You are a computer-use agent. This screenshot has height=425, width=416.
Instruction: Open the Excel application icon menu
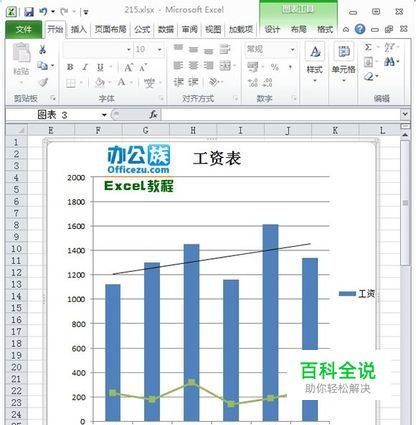pyautogui.click(x=12, y=12)
